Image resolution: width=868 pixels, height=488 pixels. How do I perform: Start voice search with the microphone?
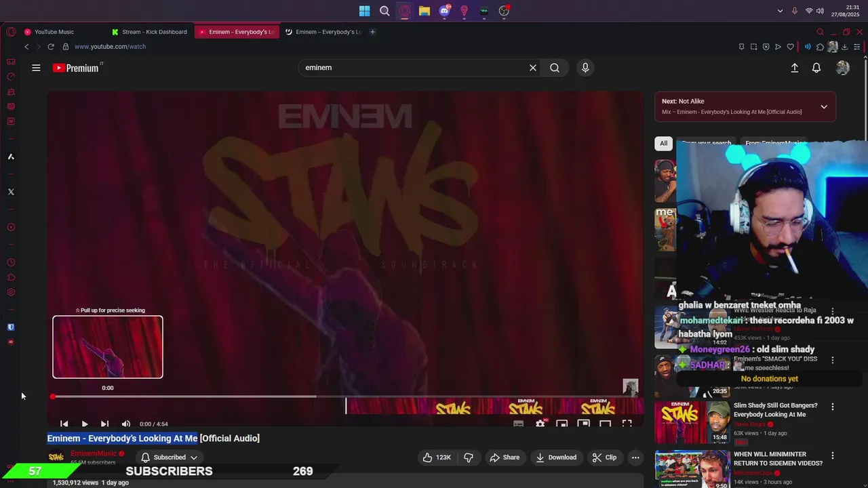tap(585, 68)
